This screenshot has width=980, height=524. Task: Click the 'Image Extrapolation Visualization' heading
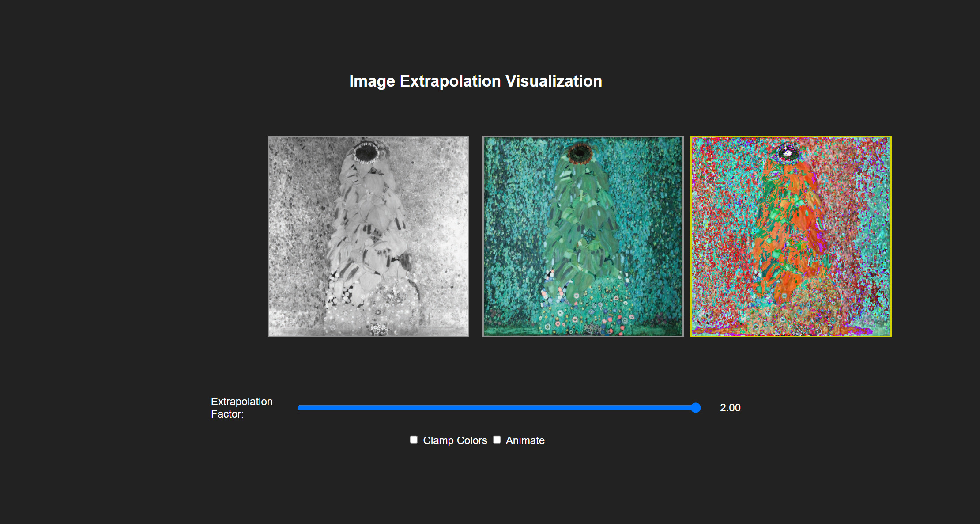[475, 81]
